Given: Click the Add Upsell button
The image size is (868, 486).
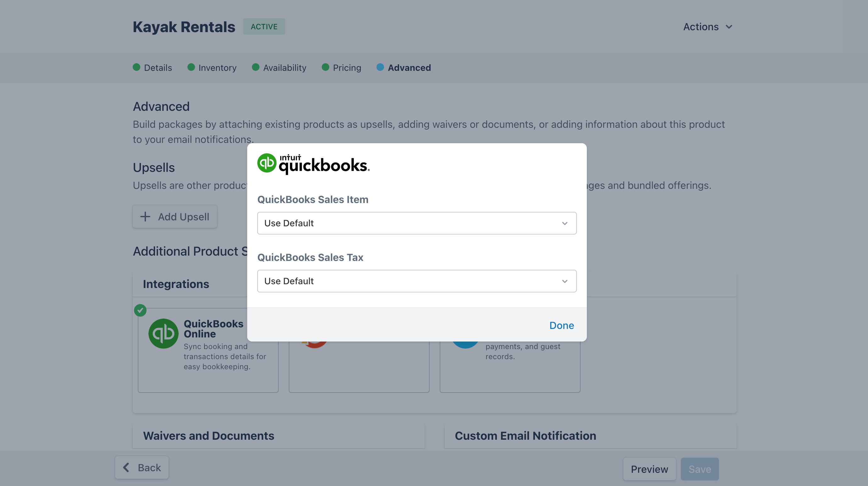Looking at the screenshot, I should point(175,217).
